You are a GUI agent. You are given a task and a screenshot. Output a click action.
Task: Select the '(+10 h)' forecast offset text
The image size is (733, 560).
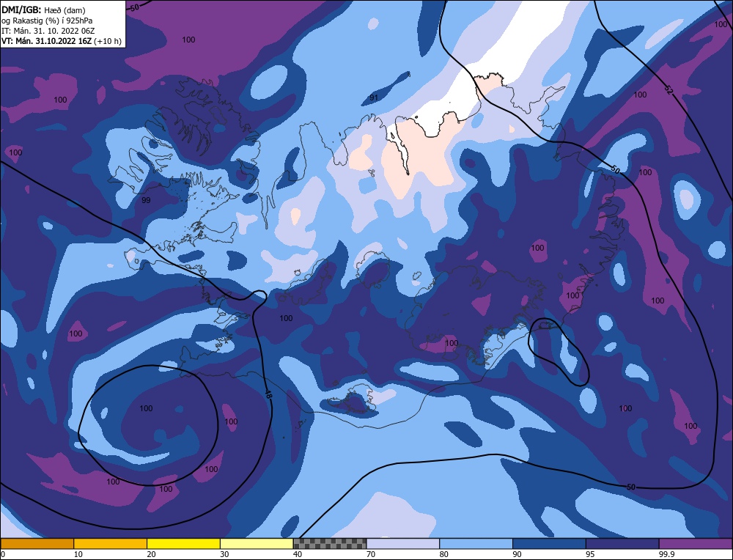[108, 41]
